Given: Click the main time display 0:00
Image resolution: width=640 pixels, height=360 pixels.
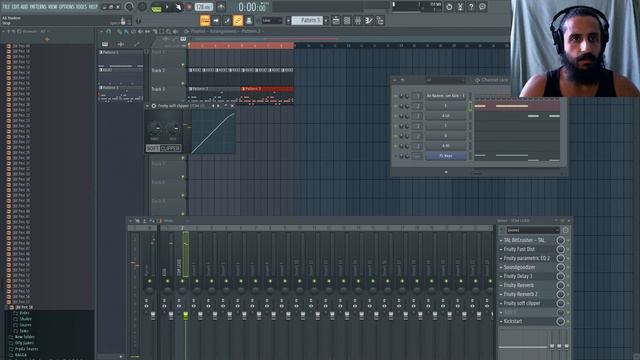Looking at the screenshot, I should (253, 7).
